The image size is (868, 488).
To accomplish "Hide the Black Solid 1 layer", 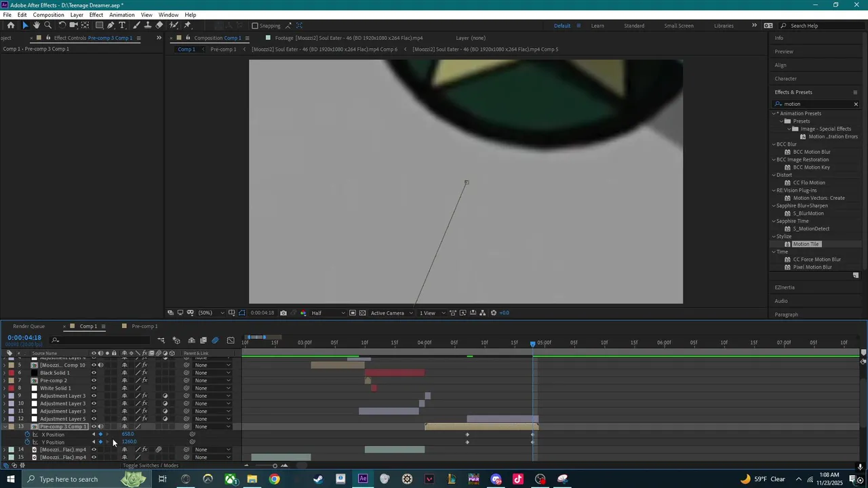I will pos(94,373).
